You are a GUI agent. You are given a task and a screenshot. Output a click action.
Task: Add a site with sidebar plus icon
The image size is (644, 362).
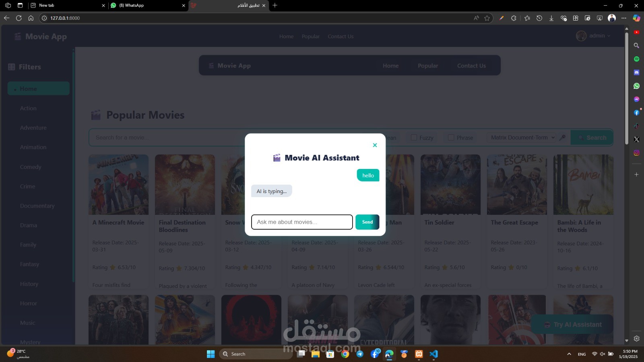pos(636,175)
